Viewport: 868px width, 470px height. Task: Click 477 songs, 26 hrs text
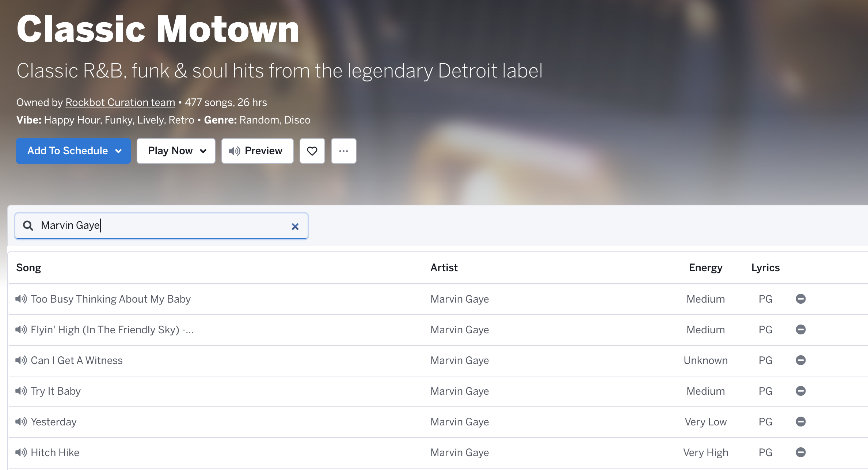tap(226, 102)
